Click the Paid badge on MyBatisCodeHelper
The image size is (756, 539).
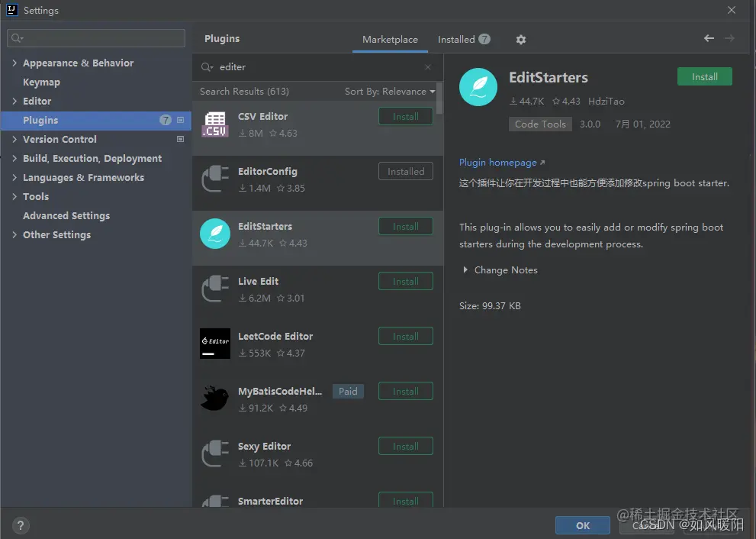pos(348,392)
